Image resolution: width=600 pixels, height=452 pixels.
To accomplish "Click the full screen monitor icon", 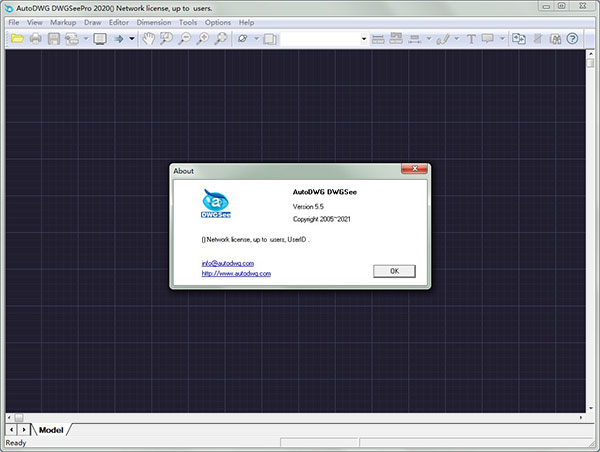I will [100, 39].
